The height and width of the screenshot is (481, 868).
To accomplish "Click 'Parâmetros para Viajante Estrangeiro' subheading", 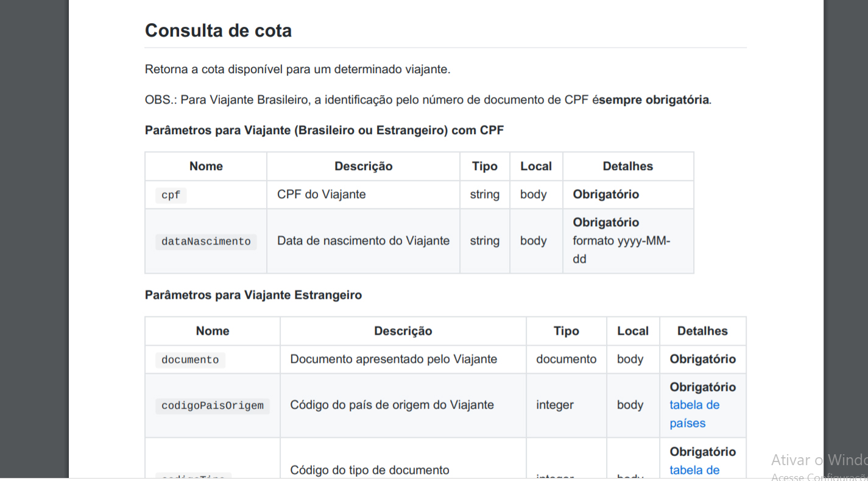I will [253, 295].
